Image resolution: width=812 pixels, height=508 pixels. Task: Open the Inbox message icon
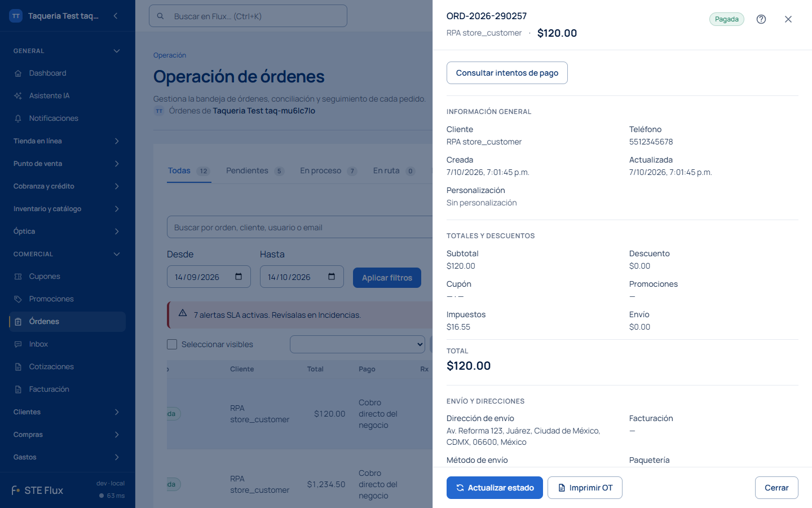18,344
